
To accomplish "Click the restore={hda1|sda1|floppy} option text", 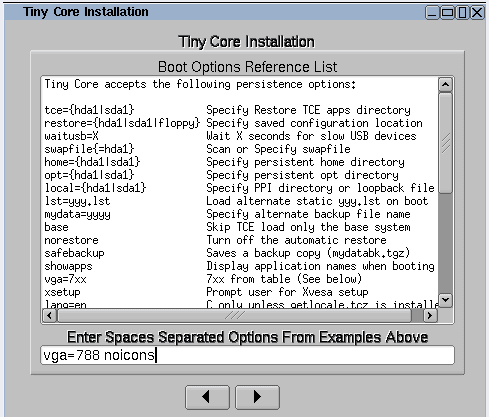I will [122, 123].
